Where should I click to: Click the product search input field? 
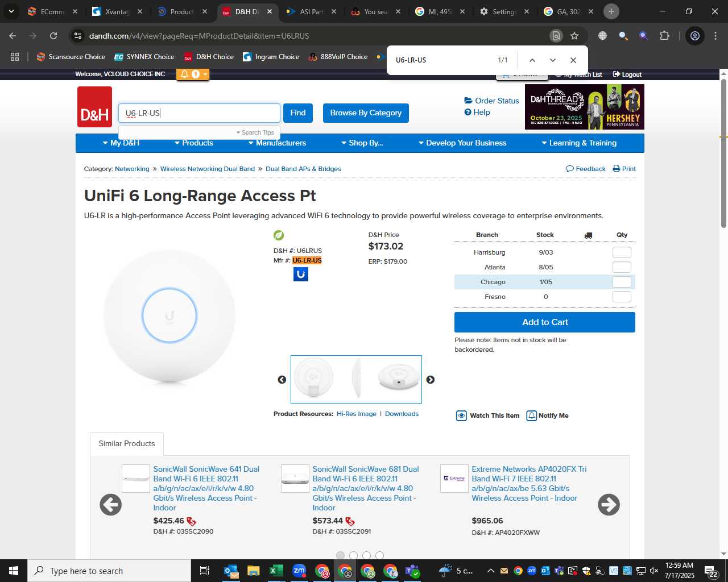coord(199,113)
